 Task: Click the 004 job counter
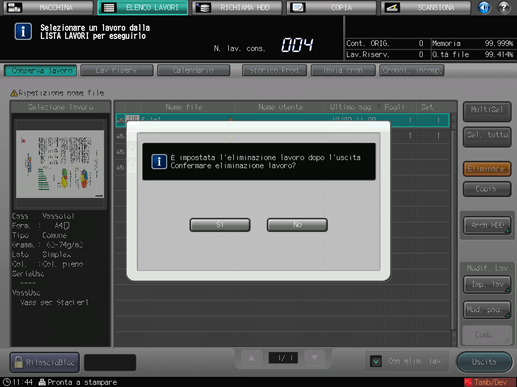(297, 45)
